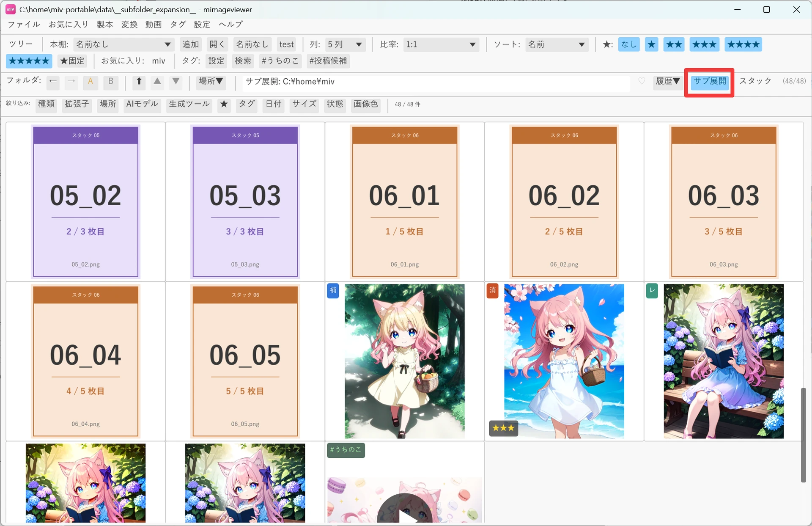Toggle the five-star rating filter

(29, 61)
